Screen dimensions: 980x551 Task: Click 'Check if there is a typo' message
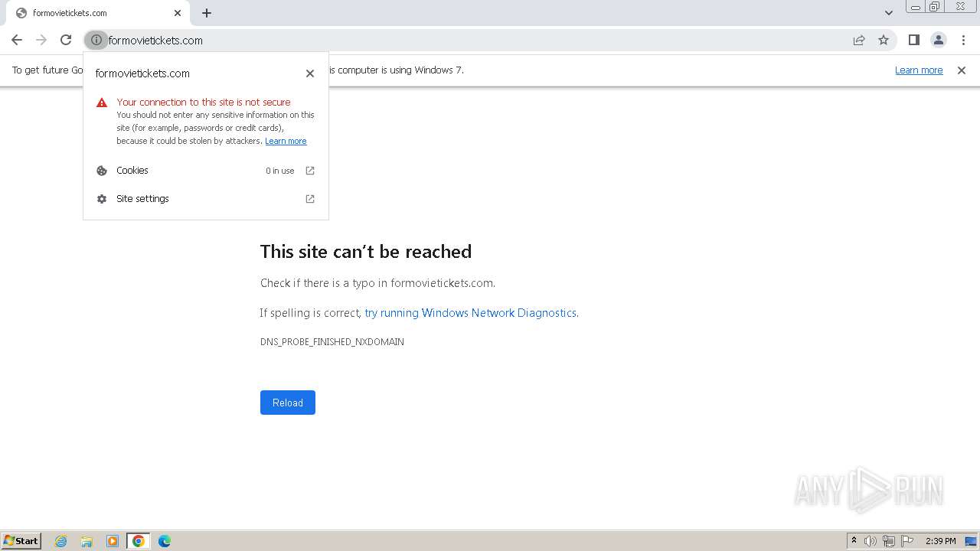click(x=377, y=283)
